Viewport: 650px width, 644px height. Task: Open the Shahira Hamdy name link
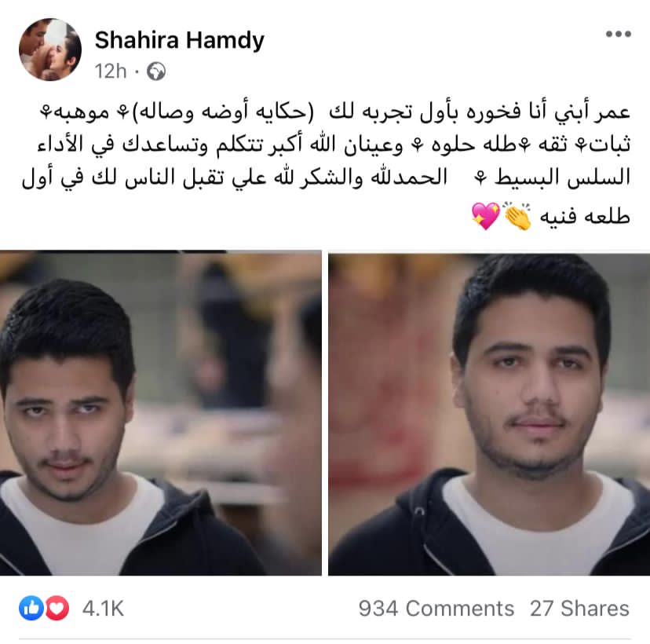[x=179, y=41]
